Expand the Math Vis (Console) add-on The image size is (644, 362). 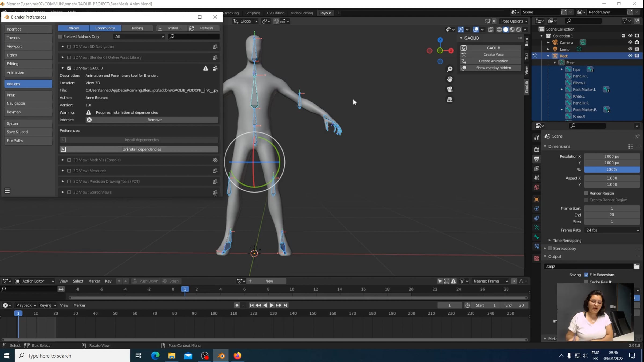click(x=63, y=160)
